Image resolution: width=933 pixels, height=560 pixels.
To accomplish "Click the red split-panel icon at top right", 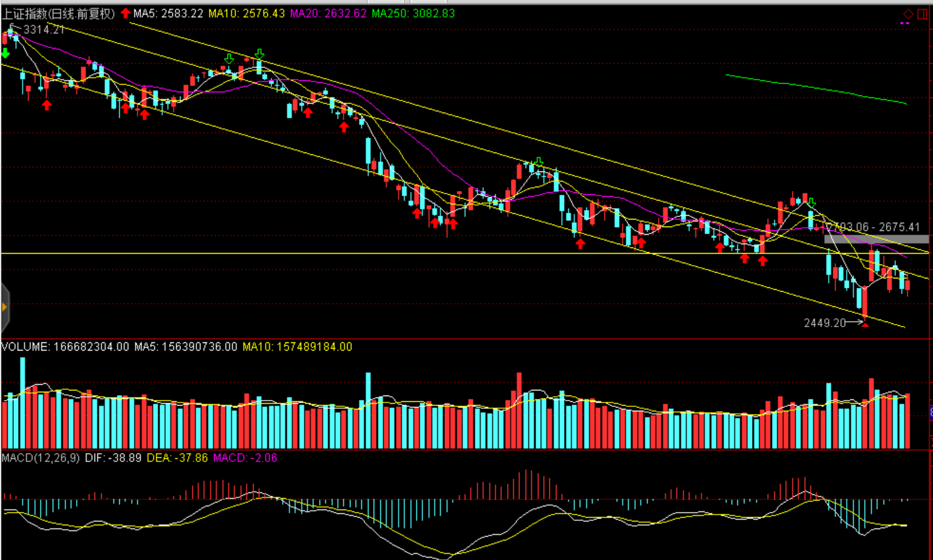I will click(x=922, y=13).
